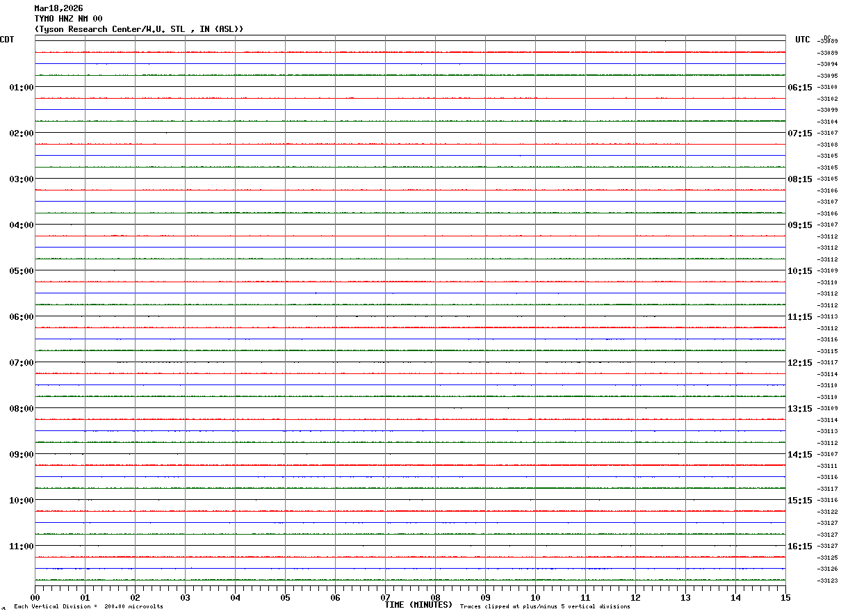The height and width of the screenshot is (616, 841).
Task: Click minute tick label 06 on bottom axis
Action: (335, 598)
